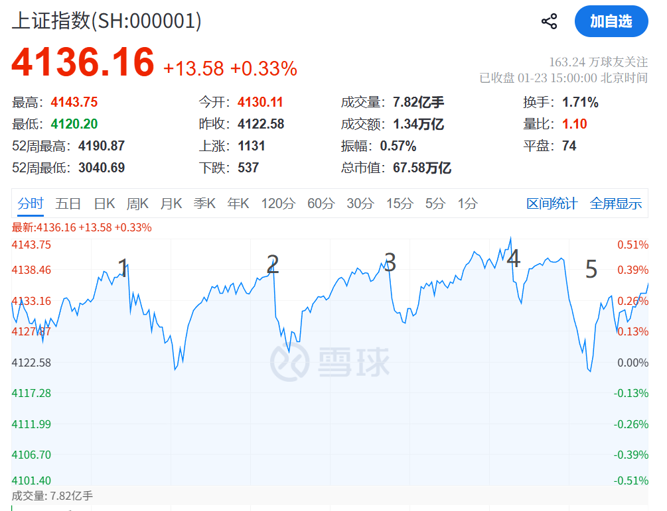The height and width of the screenshot is (511, 667).
Task: Switch chart to 15分 interval
Action: (x=399, y=203)
